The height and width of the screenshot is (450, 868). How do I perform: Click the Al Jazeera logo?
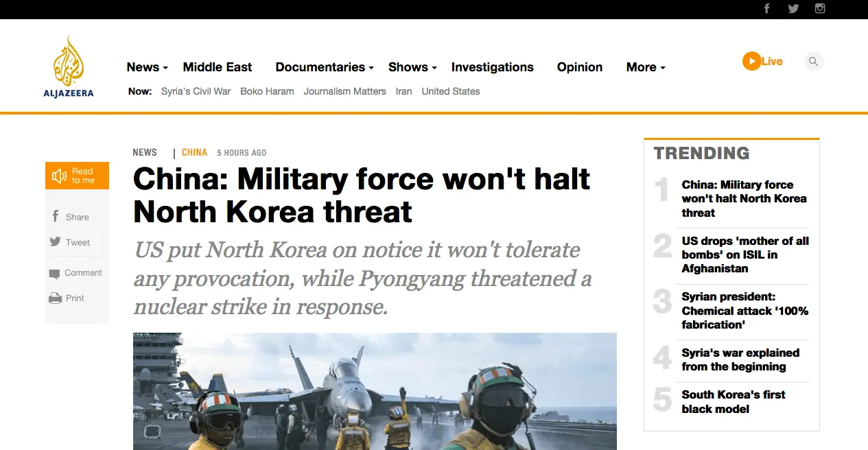69,67
